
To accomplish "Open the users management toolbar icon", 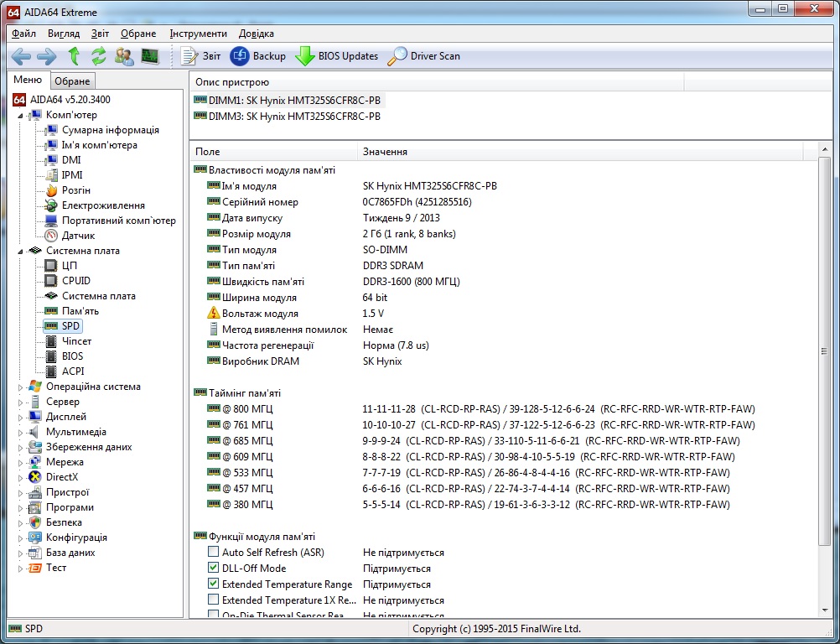I will [x=124, y=56].
